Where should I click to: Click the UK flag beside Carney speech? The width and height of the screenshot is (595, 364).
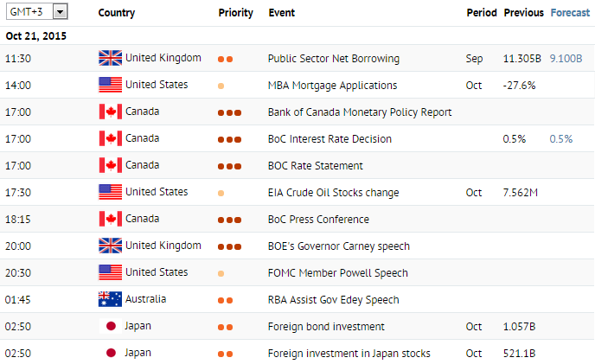(x=110, y=246)
